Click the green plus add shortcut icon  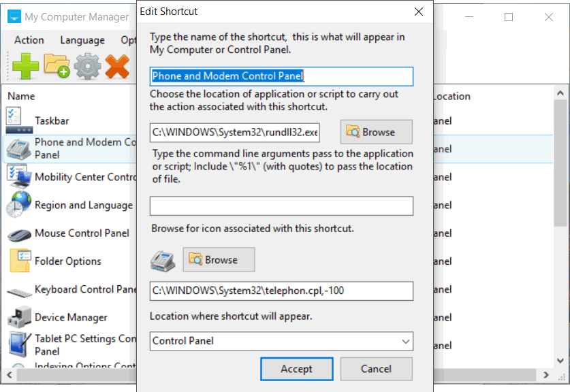coord(26,67)
